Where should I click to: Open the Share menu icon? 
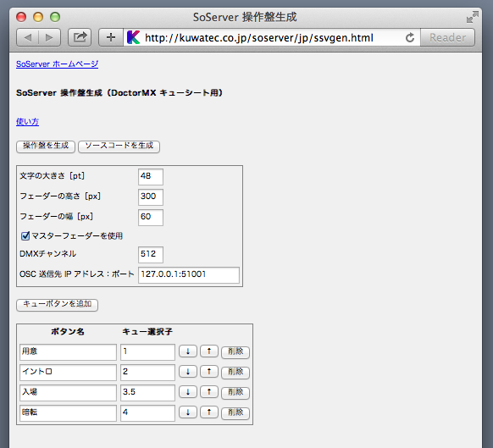80,37
